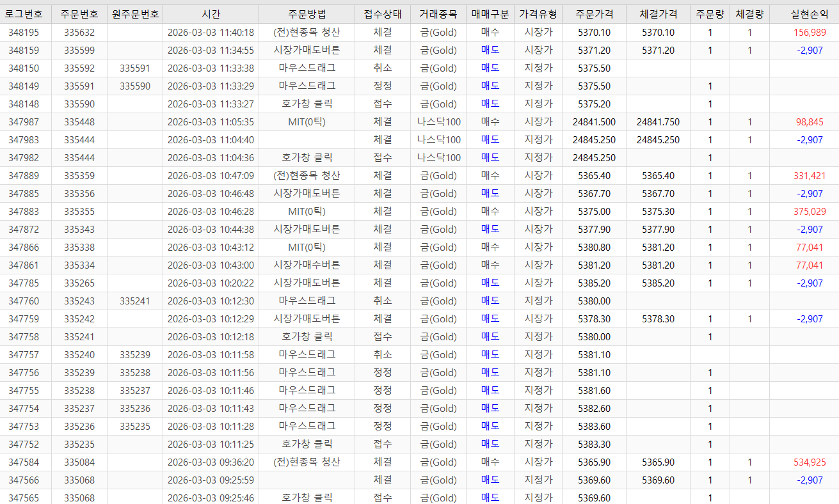
Task: Click execution price 24845.250 in row 347983
Action: point(658,140)
